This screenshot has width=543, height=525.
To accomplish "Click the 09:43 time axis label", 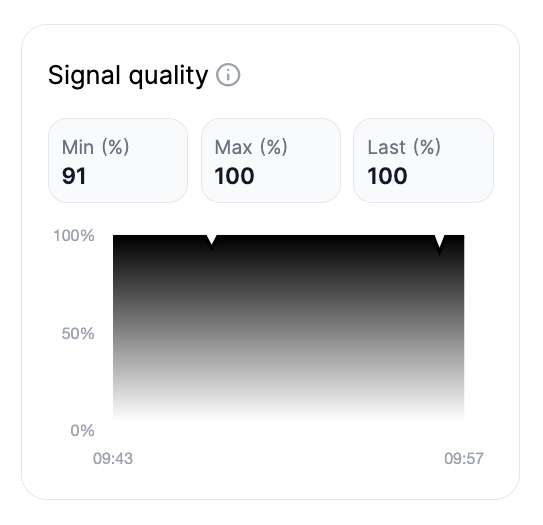I will pyautogui.click(x=113, y=459).
